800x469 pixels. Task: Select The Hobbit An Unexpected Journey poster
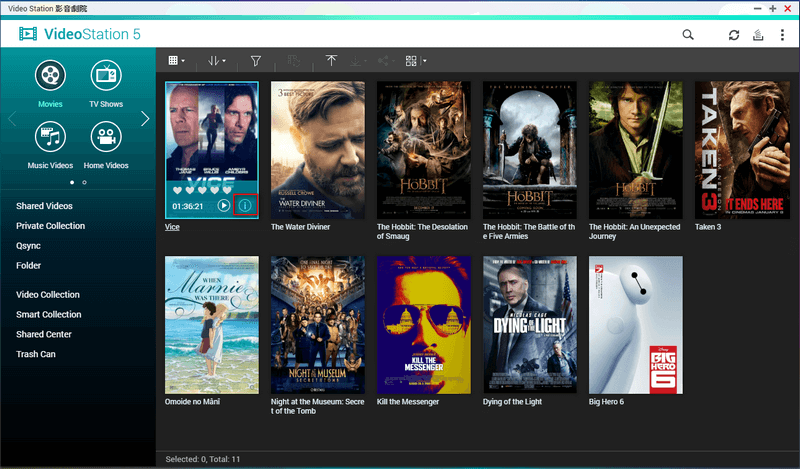click(x=636, y=150)
